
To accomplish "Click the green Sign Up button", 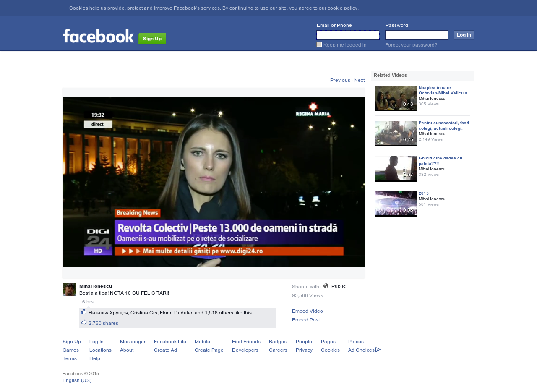I will point(152,39).
